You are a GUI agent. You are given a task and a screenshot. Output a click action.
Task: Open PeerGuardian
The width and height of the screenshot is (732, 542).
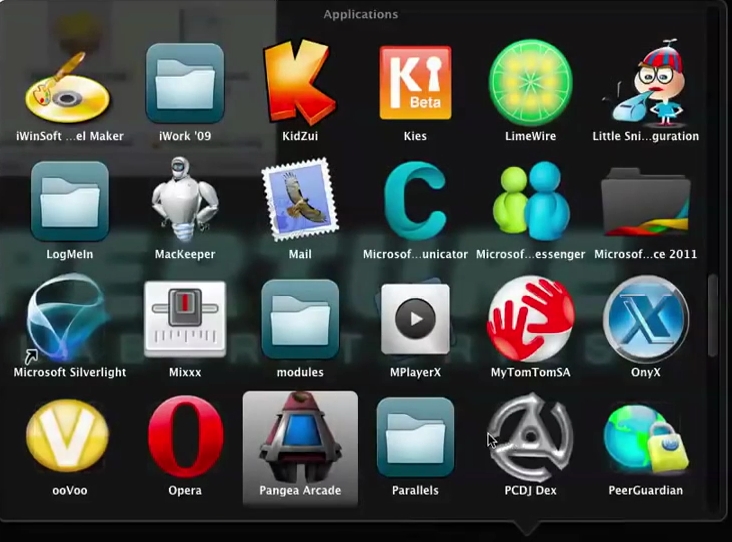[646, 438]
